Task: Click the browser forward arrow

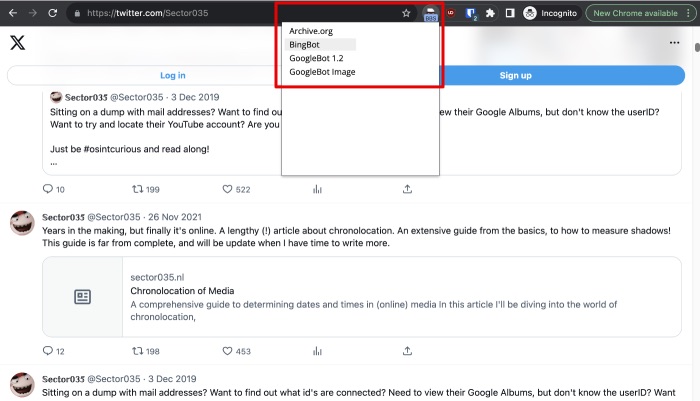Action: point(33,13)
